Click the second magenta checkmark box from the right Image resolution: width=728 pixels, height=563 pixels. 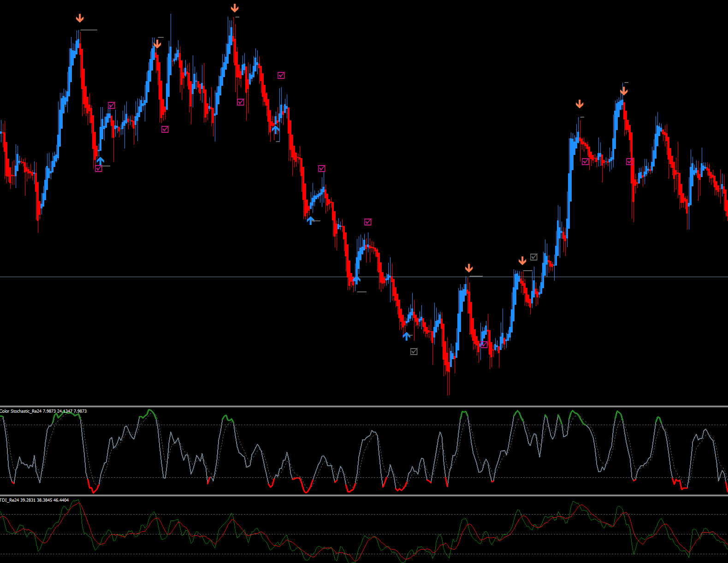point(586,161)
